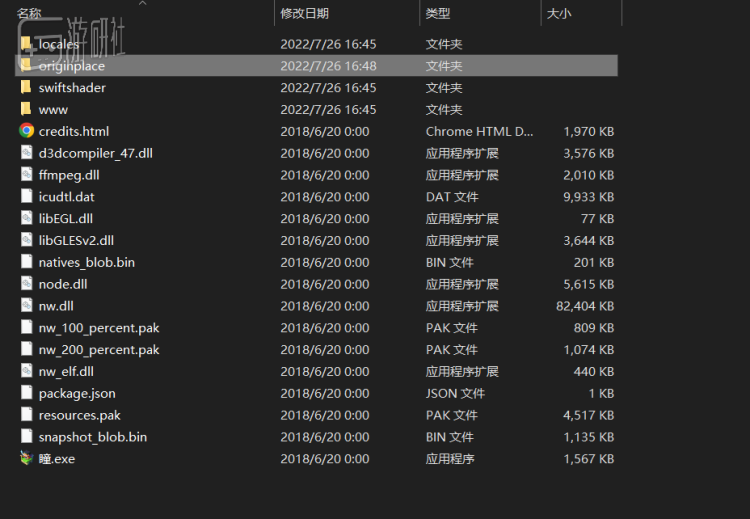Select the nw_100_percent.pak file name
This screenshot has height=519, width=750.
point(99,328)
